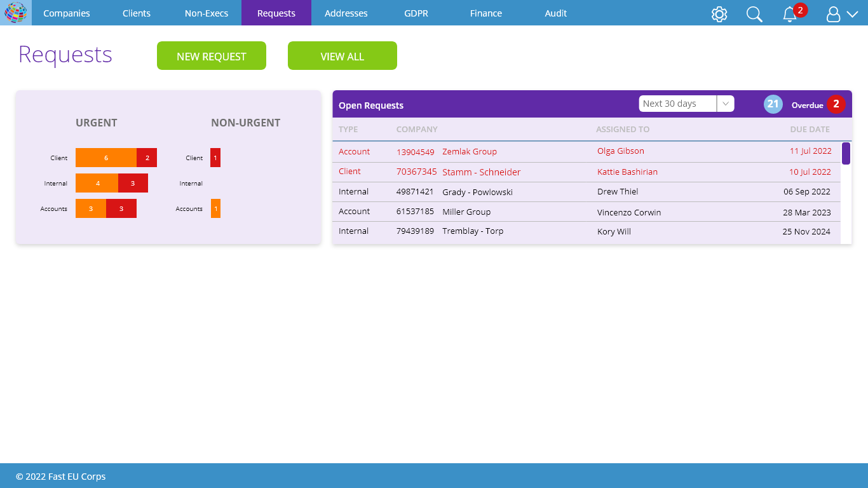Viewport: 868px width, 488px height.
Task: Click the NON-URGENT chart heading
Action: (246, 123)
